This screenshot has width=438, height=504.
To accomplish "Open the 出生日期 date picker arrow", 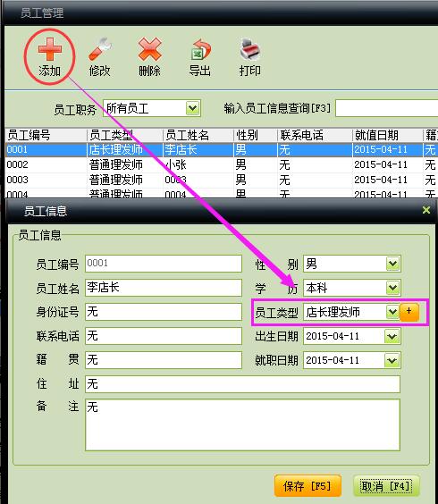I will click(392, 336).
